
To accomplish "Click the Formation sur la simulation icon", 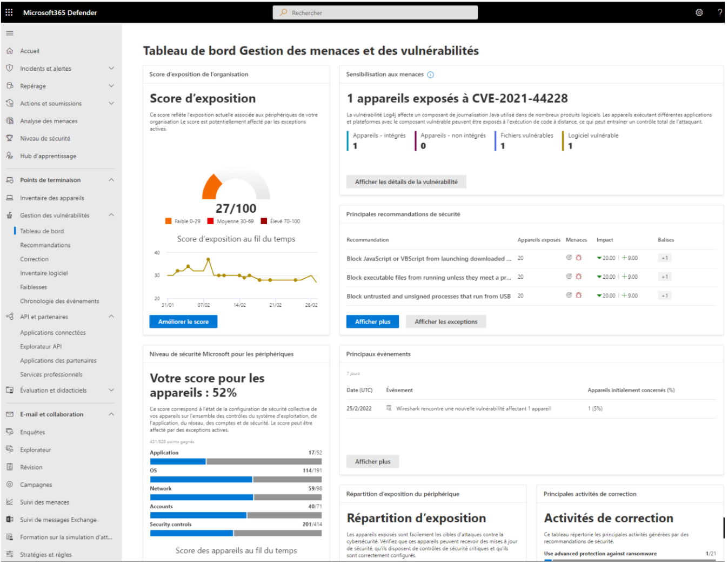I will pyautogui.click(x=9, y=537).
